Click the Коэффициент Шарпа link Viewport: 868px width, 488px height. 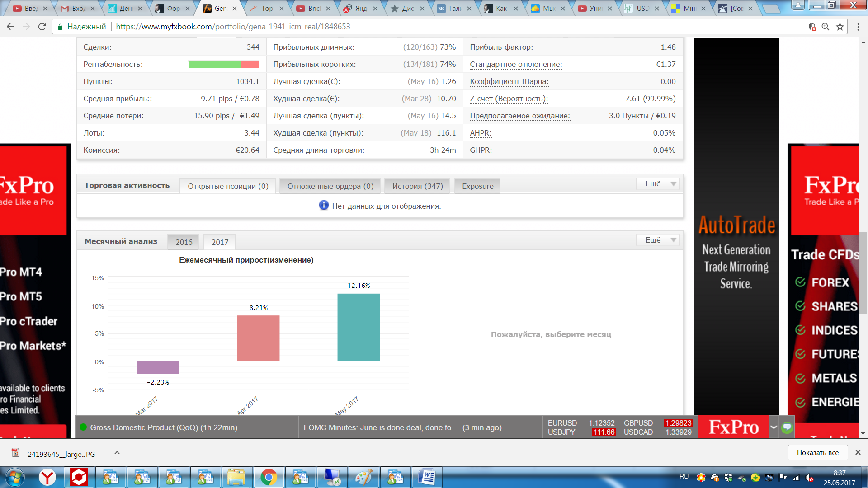coord(509,81)
